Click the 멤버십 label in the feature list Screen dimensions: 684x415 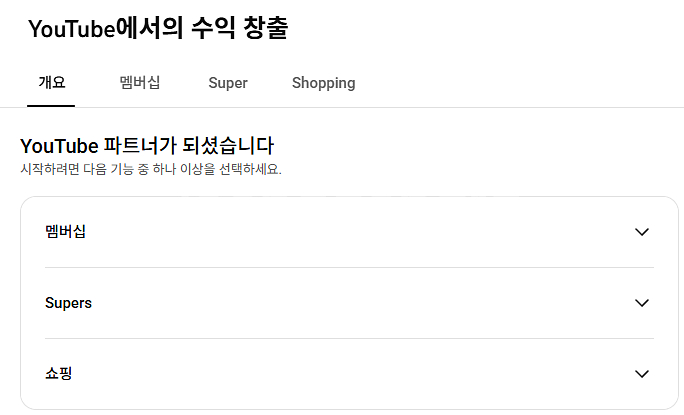pos(66,232)
